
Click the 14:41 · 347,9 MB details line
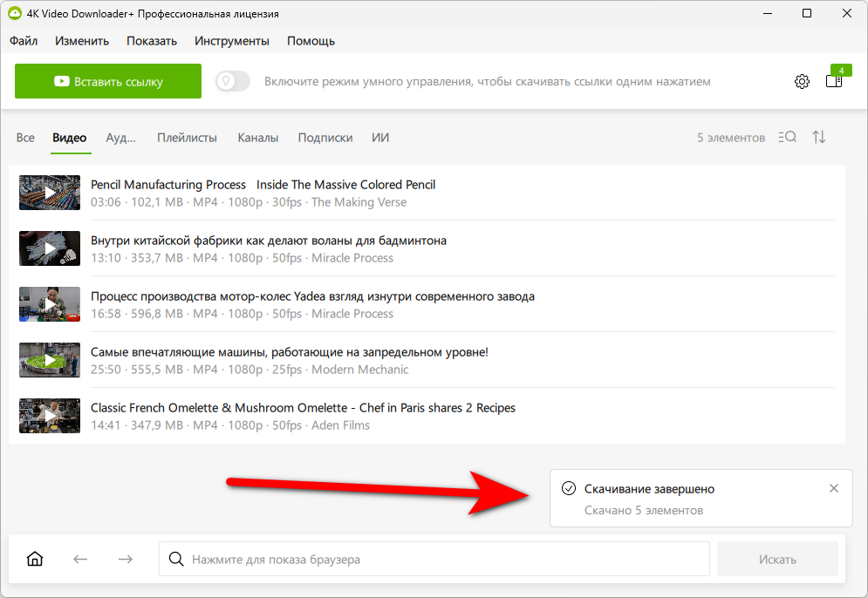[230, 426]
